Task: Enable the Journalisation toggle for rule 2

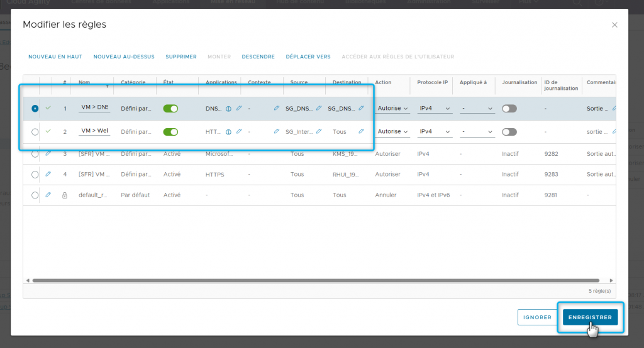Action: [509, 132]
